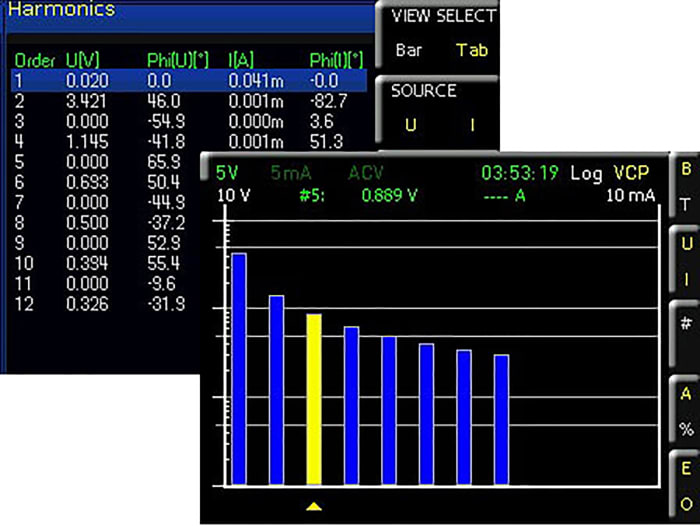This screenshot has height=527, width=700.
Task: Select the second blue bar in chart
Action: coord(276,390)
